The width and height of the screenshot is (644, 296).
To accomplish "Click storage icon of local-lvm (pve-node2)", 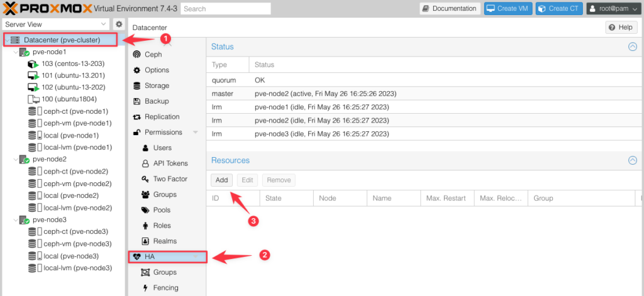I will pos(35,208).
